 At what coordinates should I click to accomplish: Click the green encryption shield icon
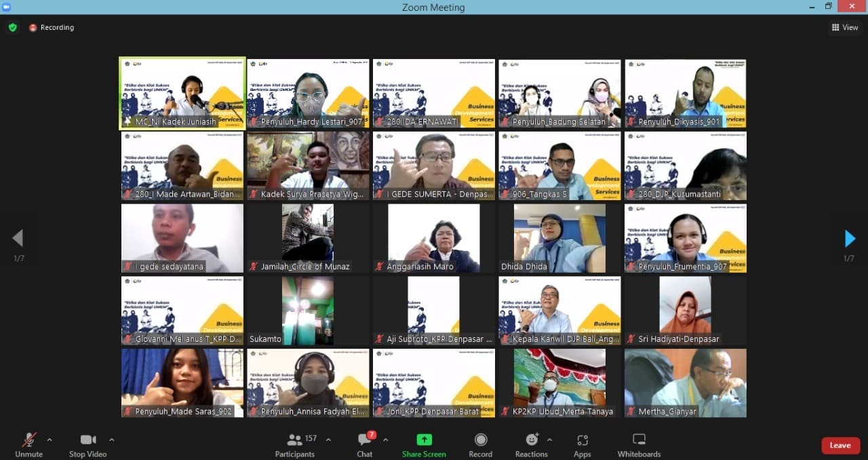coord(12,28)
